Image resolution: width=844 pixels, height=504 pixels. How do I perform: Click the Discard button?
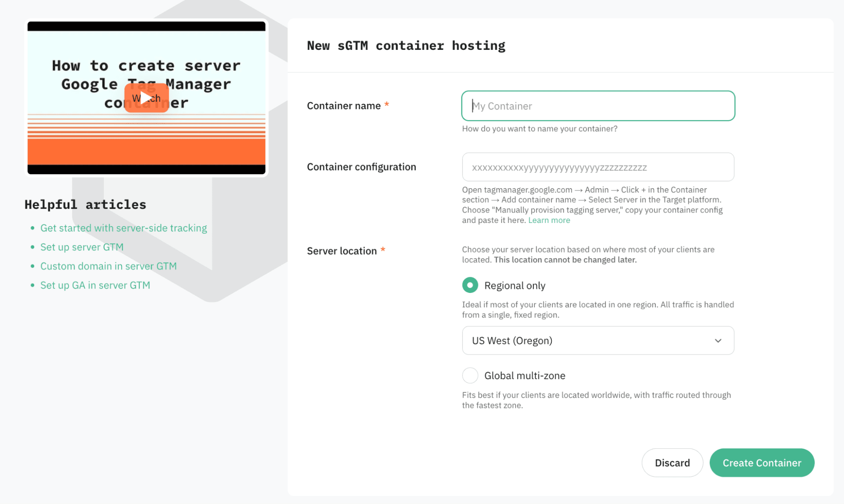pos(672,463)
